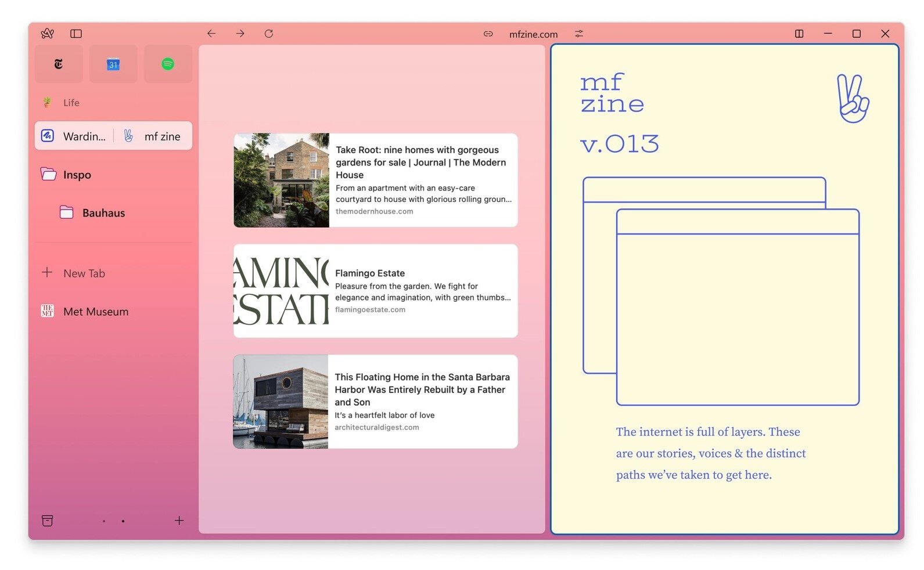
Task: Open site controls next to mfzine.com
Action: [578, 34]
